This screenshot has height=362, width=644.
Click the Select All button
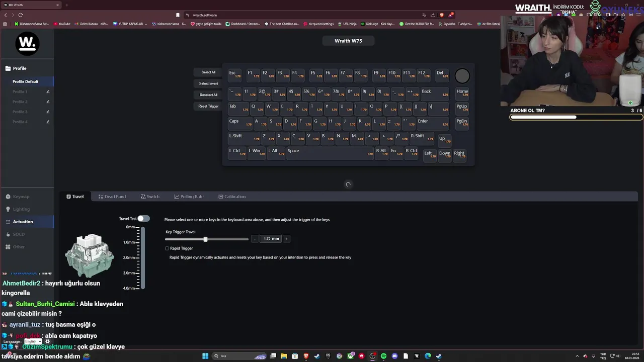click(x=208, y=72)
